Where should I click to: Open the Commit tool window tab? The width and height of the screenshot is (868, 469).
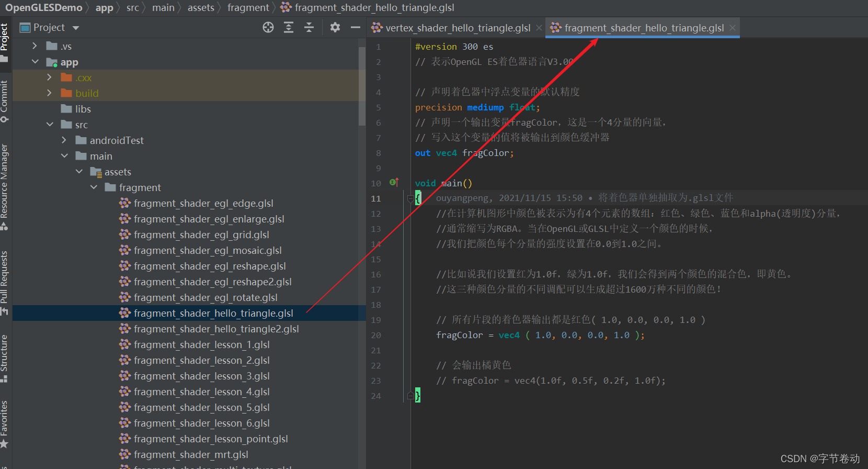tap(5, 102)
